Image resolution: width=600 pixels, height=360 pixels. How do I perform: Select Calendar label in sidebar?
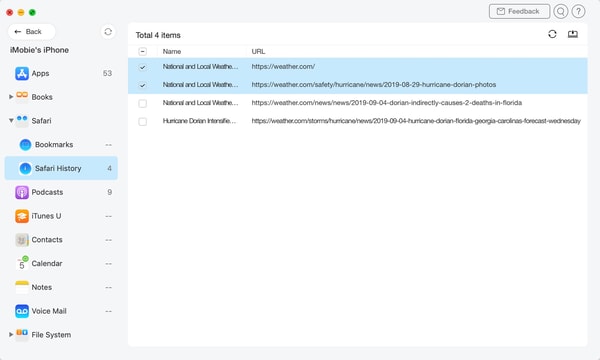(47, 263)
